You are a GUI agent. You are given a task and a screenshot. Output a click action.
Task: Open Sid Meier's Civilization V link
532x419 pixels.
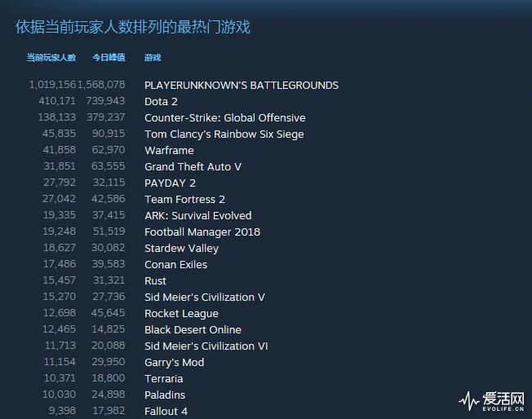pos(205,297)
